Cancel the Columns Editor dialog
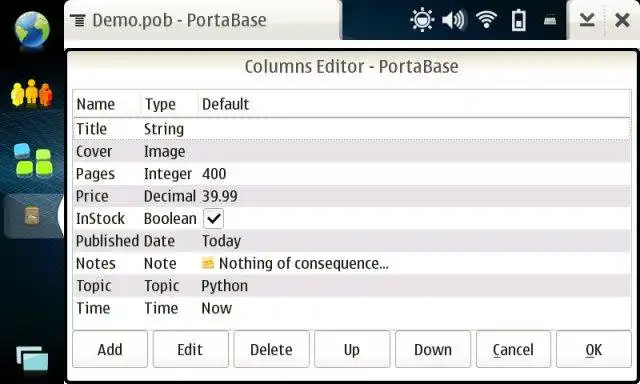 513,349
